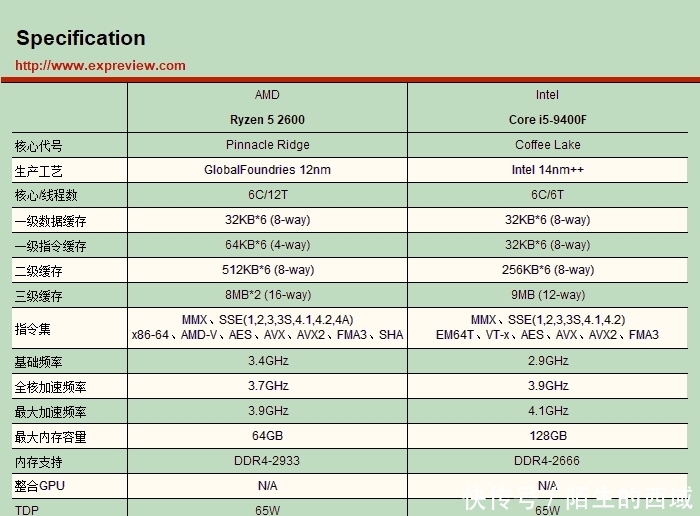The image size is (700, 516).
Task: Select the Pinnacle Ridge cell
Action: [x=267, y=145]
